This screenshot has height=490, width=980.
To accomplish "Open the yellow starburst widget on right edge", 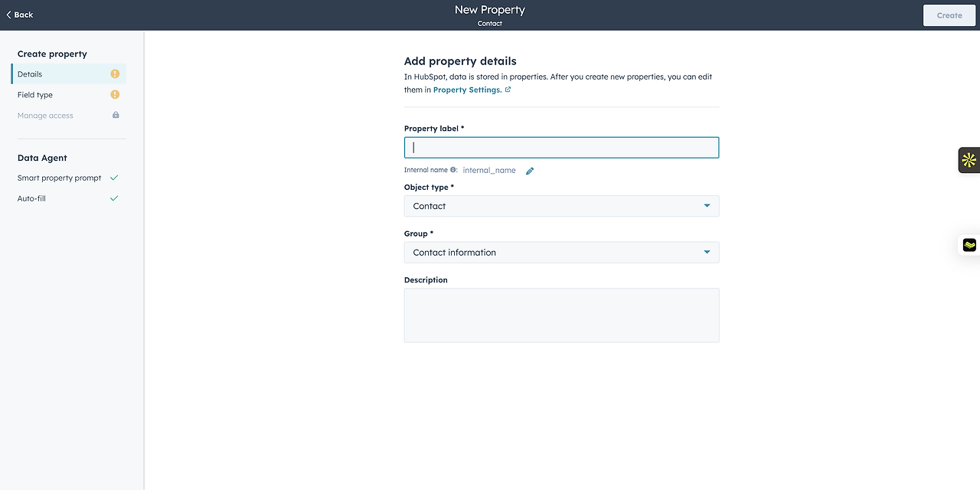I will pyautogui.click(x=969, y=160).
